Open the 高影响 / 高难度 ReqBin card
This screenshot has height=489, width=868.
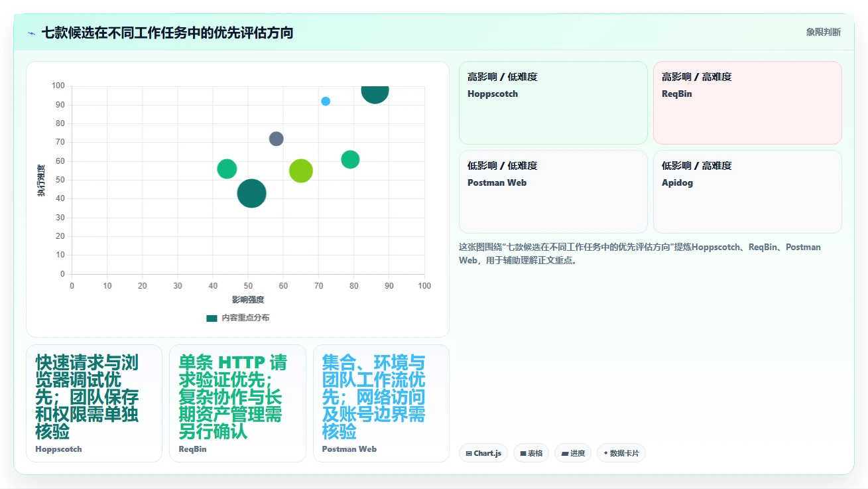[747, 103]
